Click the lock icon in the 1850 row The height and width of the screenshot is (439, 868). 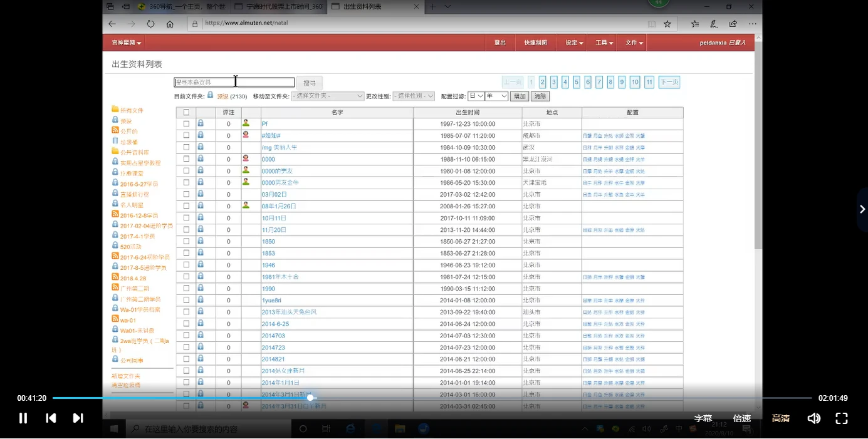point(201,241)
